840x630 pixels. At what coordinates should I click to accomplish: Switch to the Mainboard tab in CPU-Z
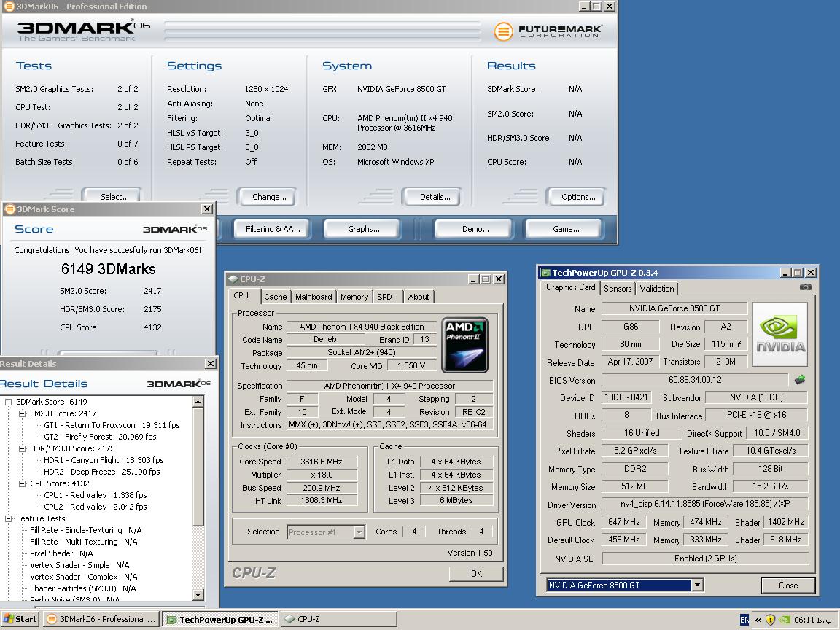tap(314, 297)
